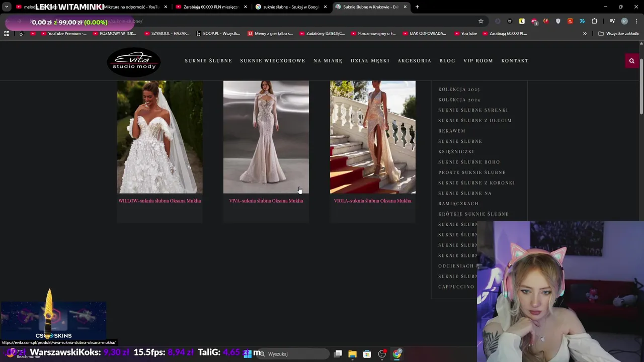Open the Windows Start button
Image resolution: width=644 pixels, height=362 pixels.
click(x=248, y=354)
